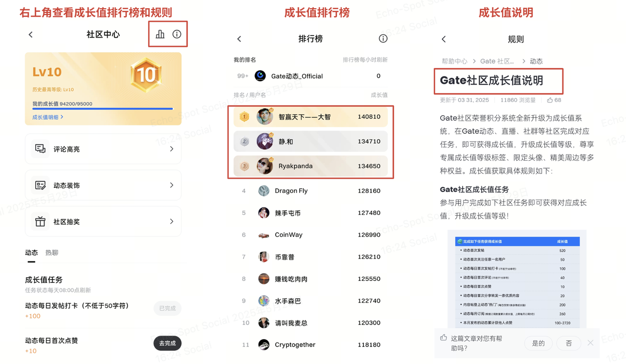
Task: Open the 评论高亮 row
Action: 103,149
